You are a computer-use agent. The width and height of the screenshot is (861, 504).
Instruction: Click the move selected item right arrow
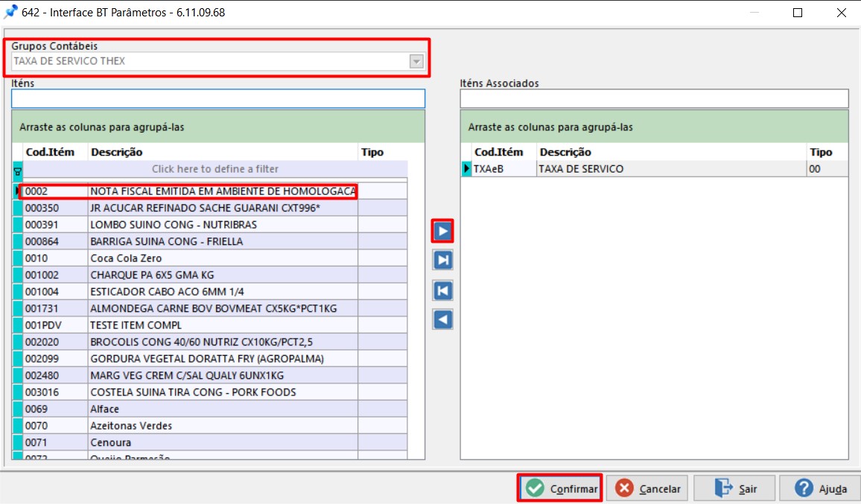click(442, 231)
